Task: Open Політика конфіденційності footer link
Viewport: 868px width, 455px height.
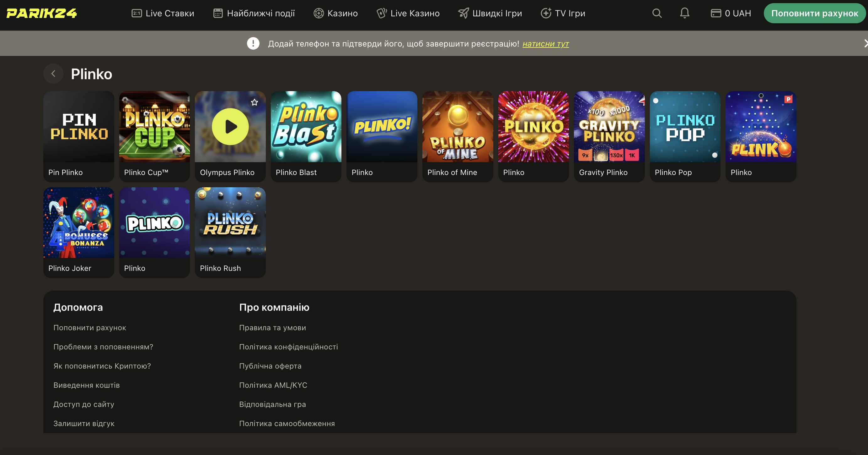Action: point(288,347)
